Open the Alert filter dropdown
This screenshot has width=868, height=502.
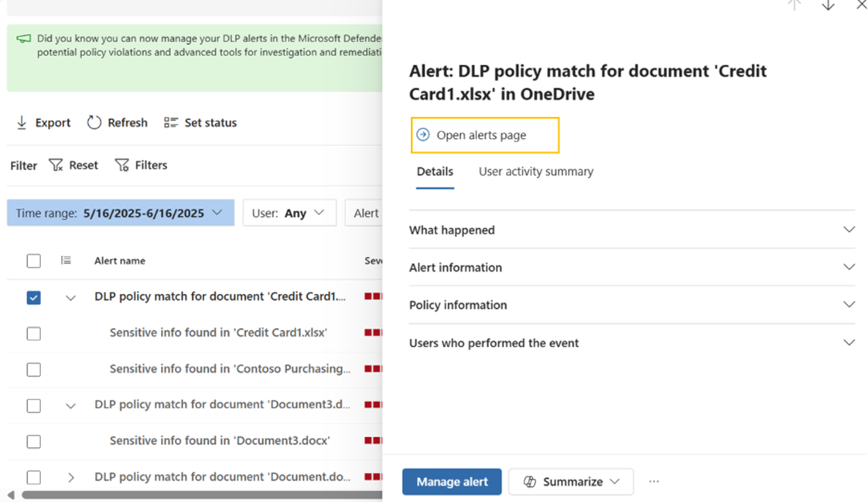(364, 213)
